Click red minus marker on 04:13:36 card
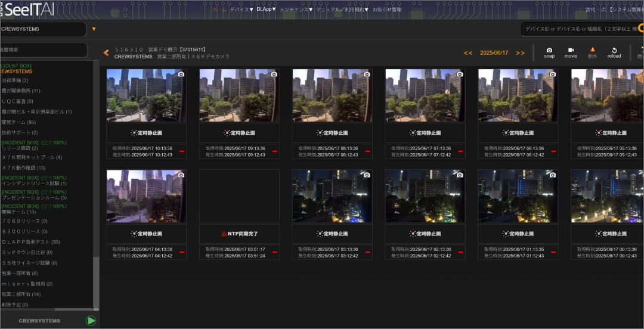This screenshot has height=329, width=644. (x=182, y=252)
